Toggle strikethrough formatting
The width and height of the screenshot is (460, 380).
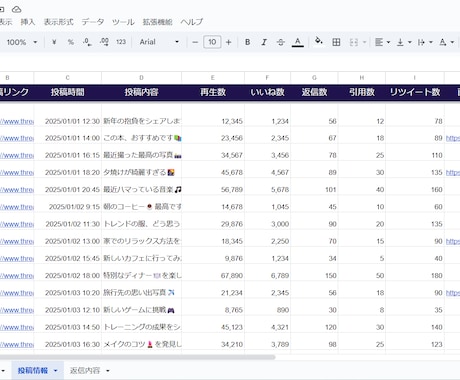(281, 42)
